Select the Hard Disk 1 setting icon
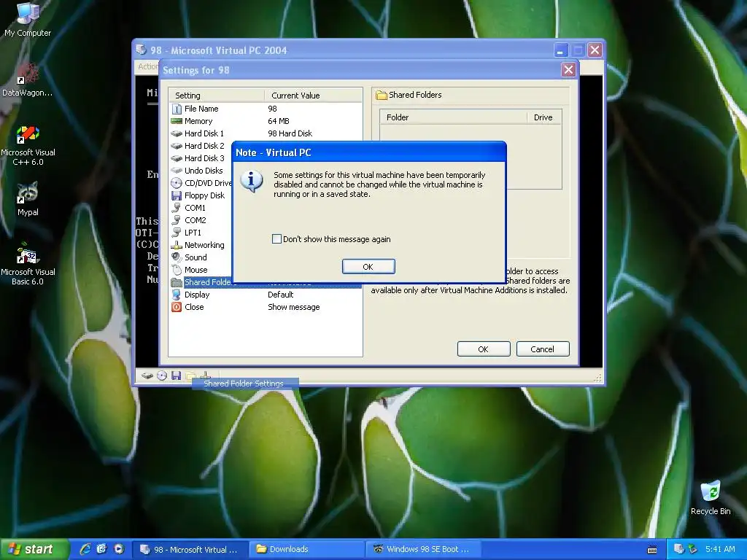747x560 pixels. [177, 133]
